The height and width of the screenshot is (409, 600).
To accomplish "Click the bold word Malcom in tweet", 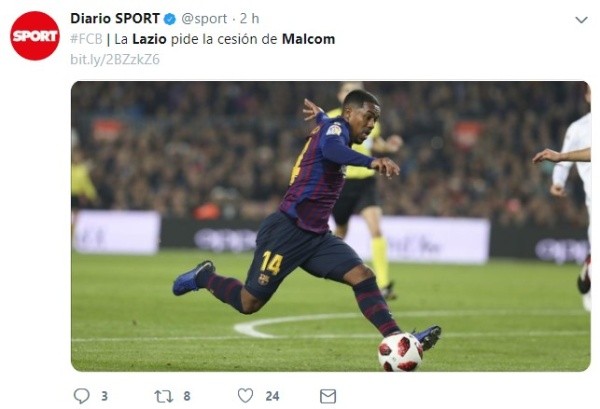I will [308, 39].
